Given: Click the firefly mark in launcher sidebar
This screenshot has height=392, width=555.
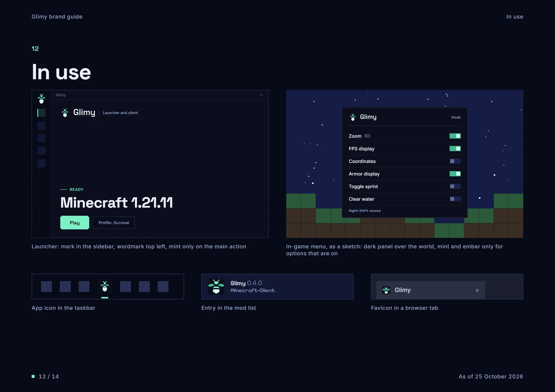Looking at the screenshot, I should 41,99.
